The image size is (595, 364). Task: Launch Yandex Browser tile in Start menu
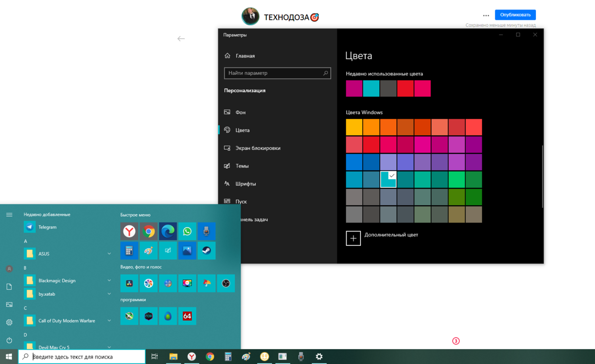(x=129, y=231)
